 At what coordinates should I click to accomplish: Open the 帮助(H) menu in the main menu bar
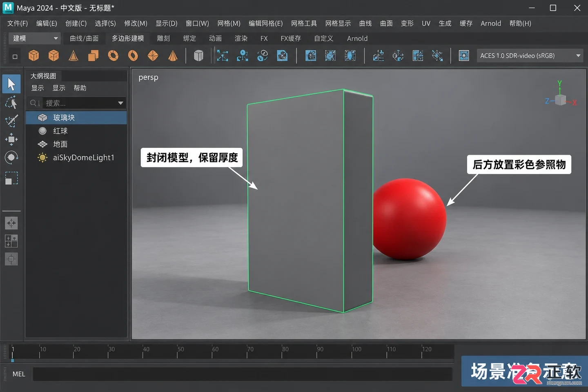pyautogui.click(x=520, y=23)
